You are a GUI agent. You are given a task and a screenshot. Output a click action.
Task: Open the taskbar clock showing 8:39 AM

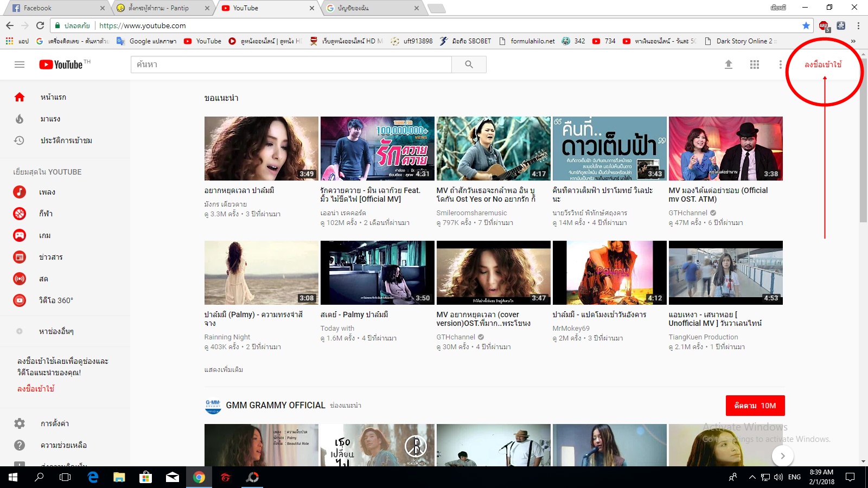821,477
